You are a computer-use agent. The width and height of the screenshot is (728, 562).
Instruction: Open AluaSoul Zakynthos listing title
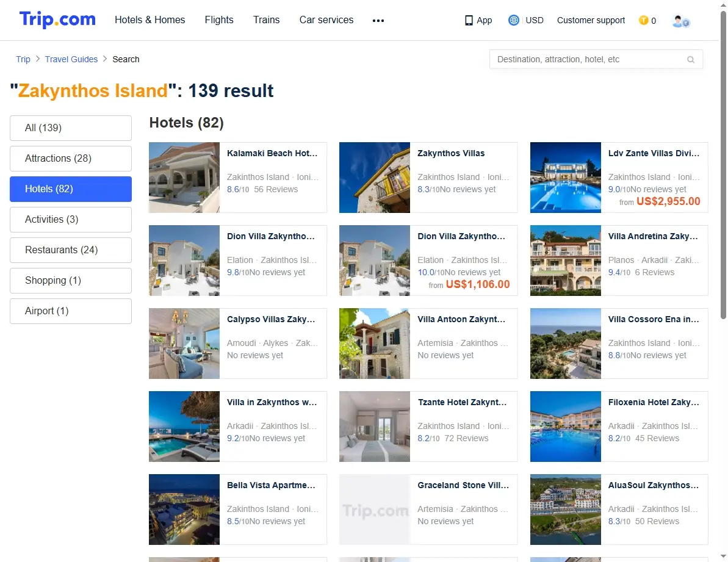pyautogui.click(x=654, y=486)
